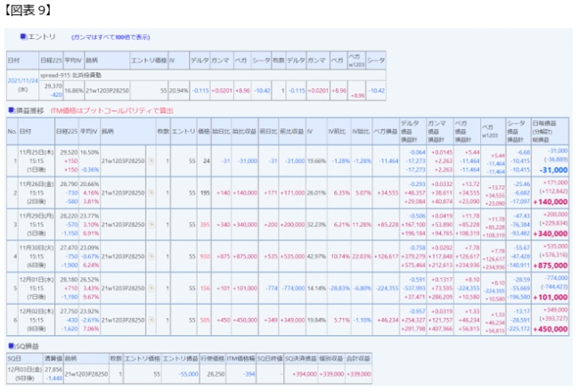The width and height of the screenshot is (579, 392).
Task: Click the red ITM価格 parity note text
Action: click(x=120, y=110)
